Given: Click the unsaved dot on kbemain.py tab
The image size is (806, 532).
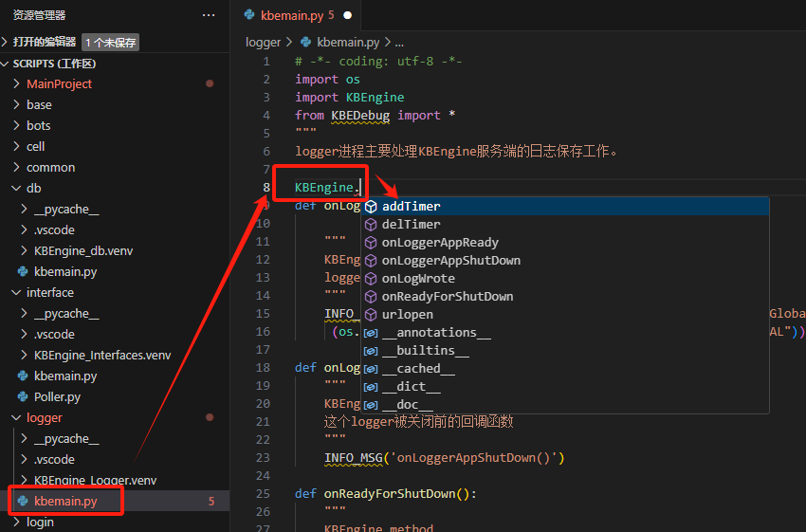Looking at the screenshot, I should [x=347, y=15].
